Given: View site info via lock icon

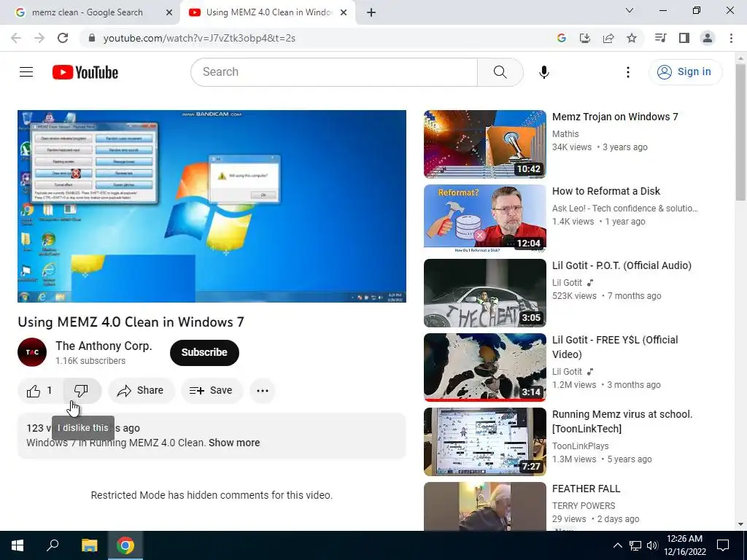Looking at the screenshot, I should [x=92, y=38].
